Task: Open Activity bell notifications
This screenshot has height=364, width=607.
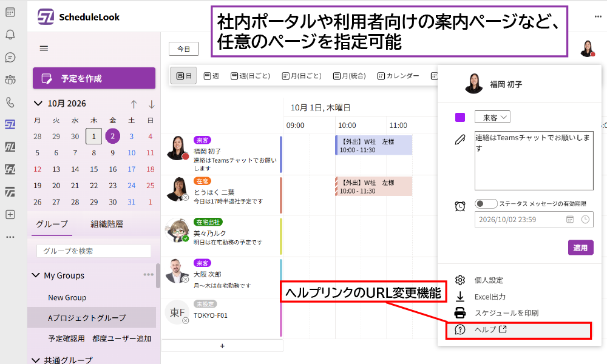Action: tap(10, 35)
